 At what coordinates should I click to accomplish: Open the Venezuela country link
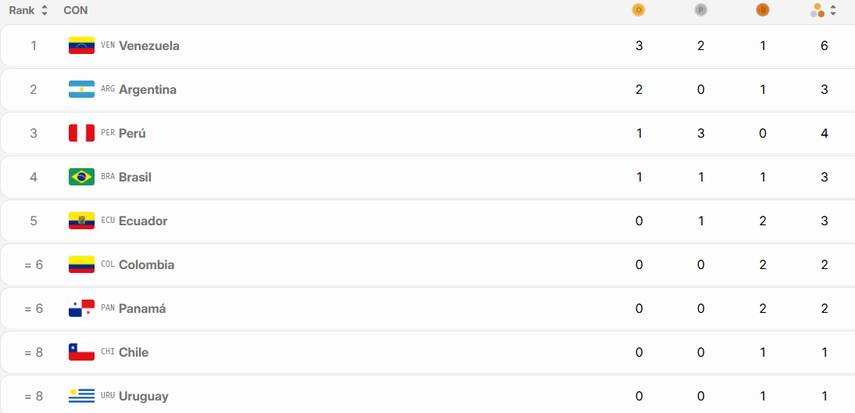tap(149, 46)
